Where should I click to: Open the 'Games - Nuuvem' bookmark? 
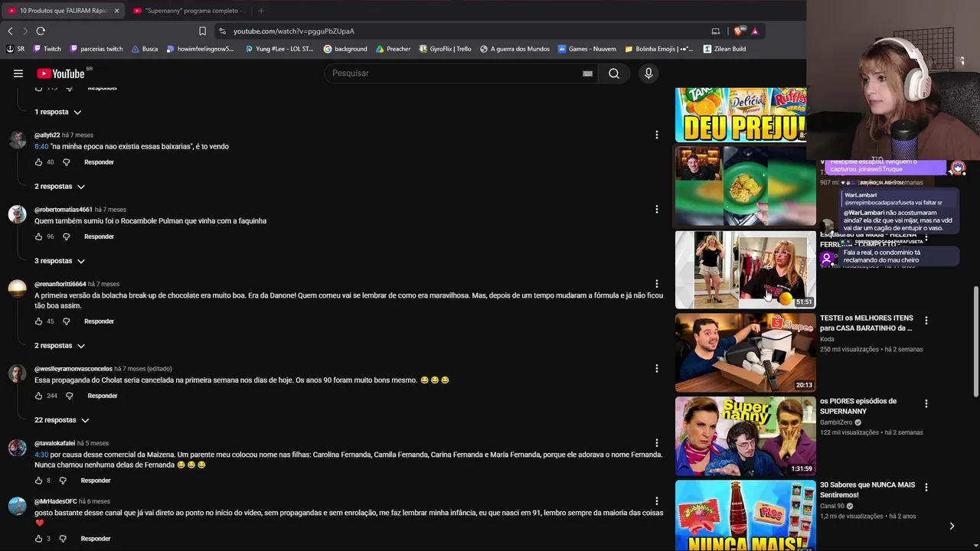(586, 49)
